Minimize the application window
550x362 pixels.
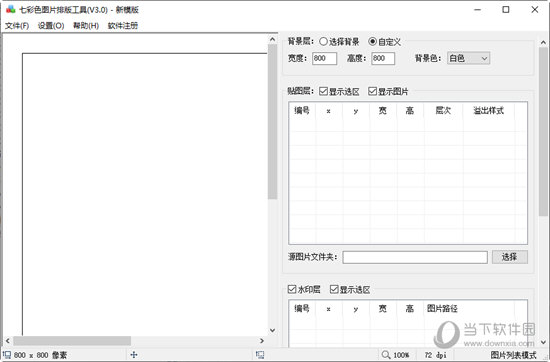pos(477,9)
